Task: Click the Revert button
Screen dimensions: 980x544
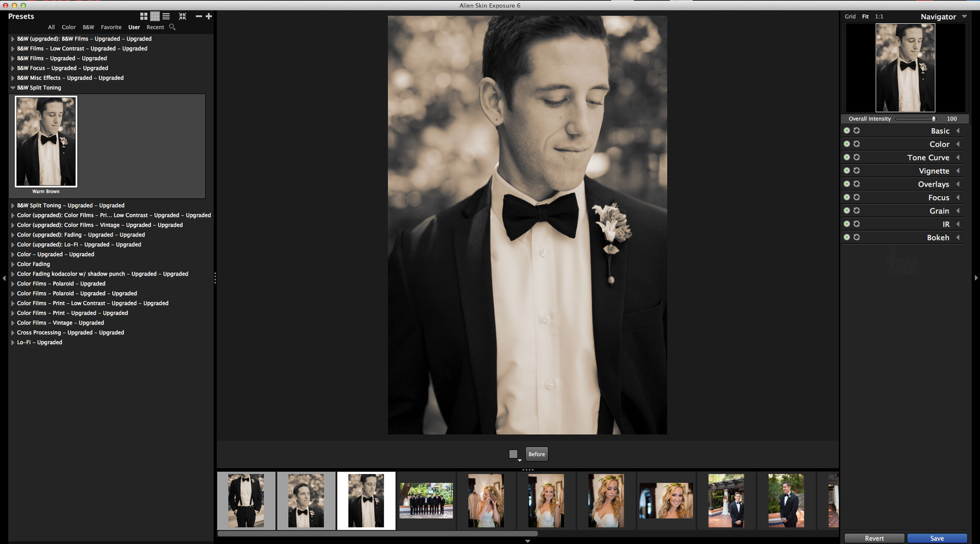Action: coord(874,538)
